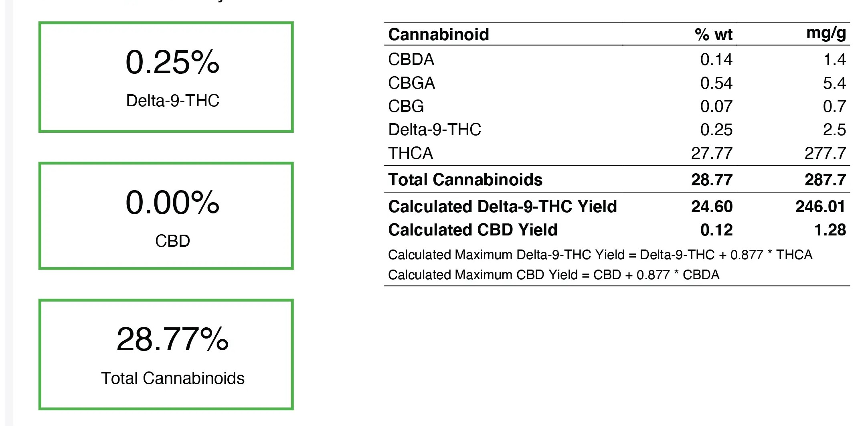Select the CBDA row label
868x426 pixels.
411,59
